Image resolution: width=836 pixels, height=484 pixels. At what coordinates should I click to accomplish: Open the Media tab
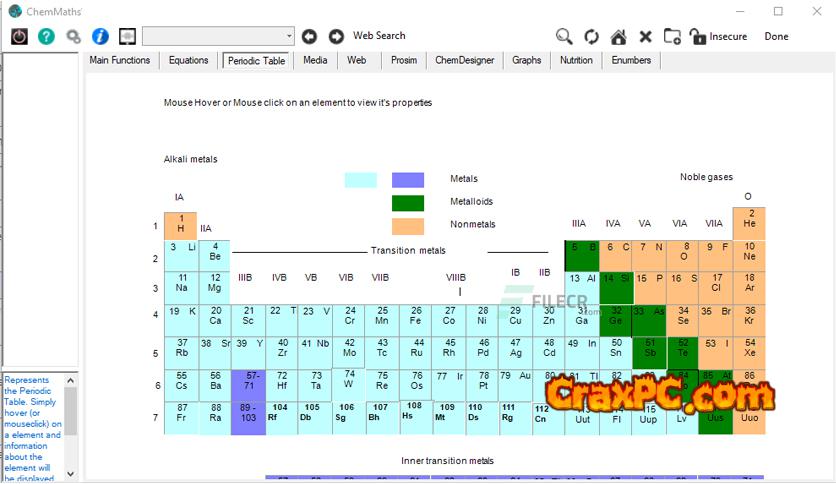(x=315, y=60)
